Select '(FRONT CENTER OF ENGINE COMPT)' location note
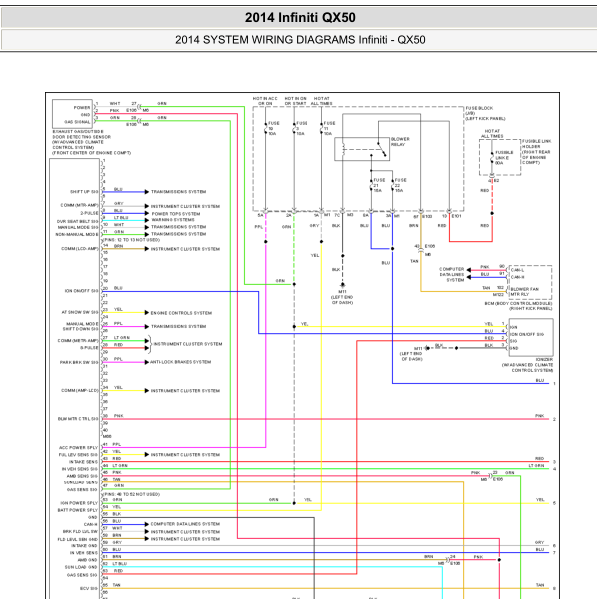The height and width of the screenshot is (599, 597). tap(91, 153)
